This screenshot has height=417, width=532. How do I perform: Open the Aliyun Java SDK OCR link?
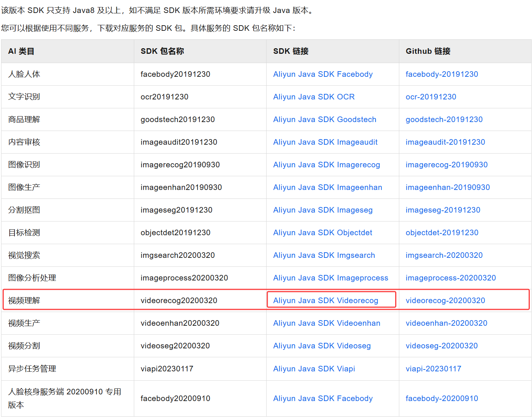point(314,97)
